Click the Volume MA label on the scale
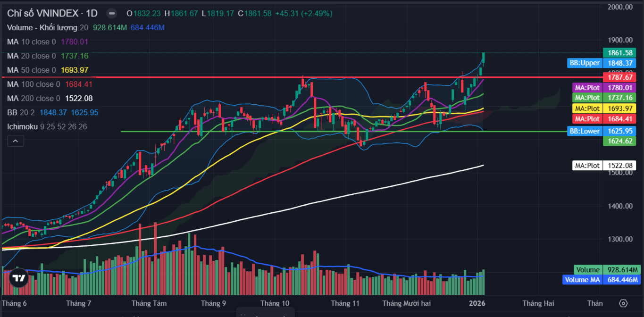 (x=583, y=280)
